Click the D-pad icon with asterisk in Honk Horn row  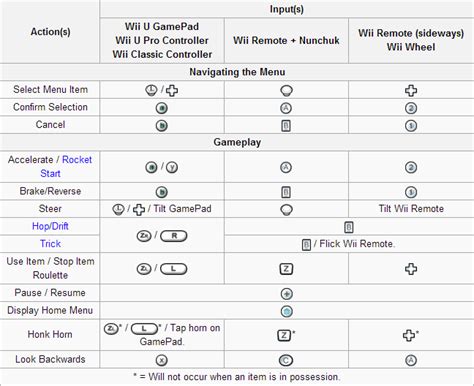pos(411,335)
